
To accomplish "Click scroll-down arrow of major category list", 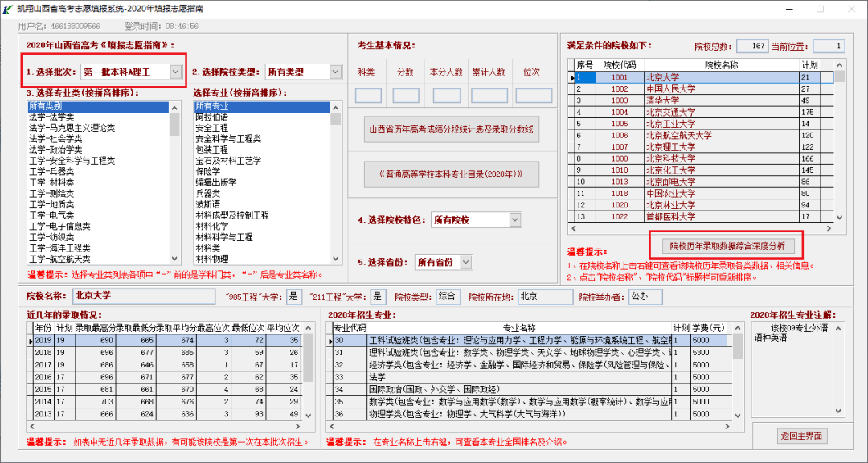I will pos(175,259).
